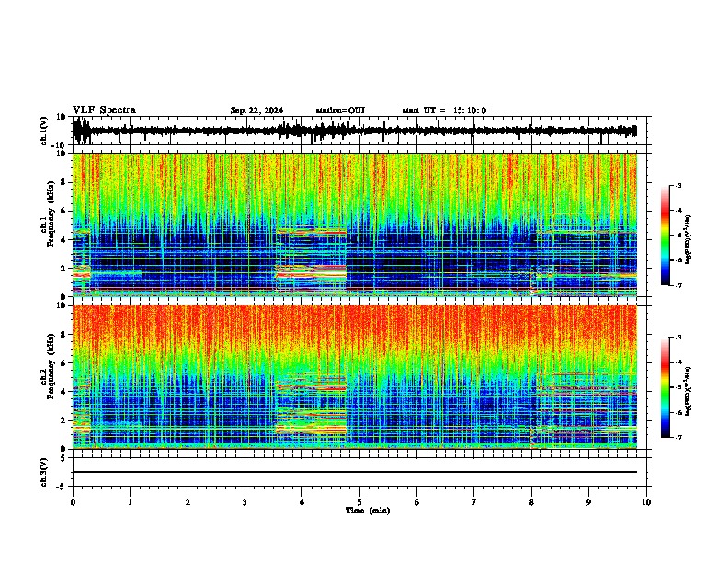728x563 pixels.
Task: Click the time axis tick label '0'
Action: [x=73, y=502]
